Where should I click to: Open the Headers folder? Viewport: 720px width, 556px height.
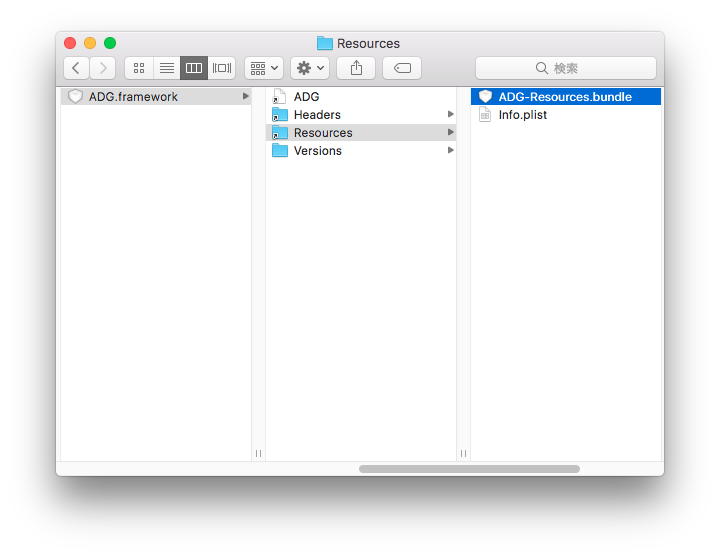click(317, 115)
